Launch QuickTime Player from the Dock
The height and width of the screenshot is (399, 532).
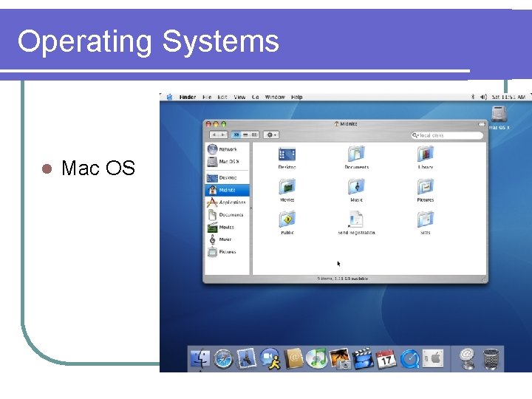click(409, 359)
